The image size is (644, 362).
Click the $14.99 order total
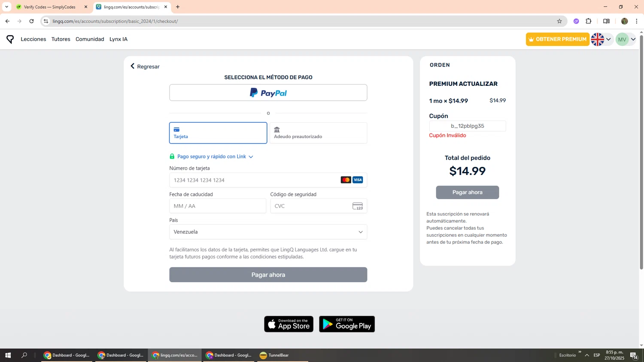[x=468, y=171]
